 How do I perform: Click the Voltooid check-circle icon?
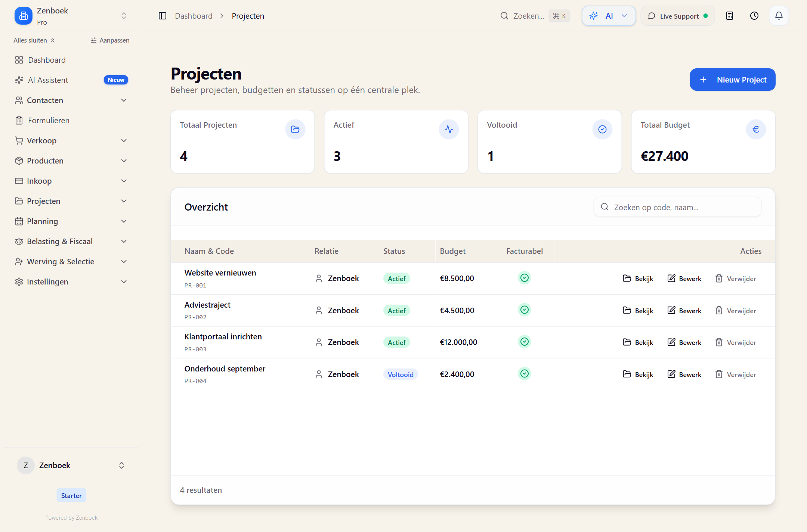pyautogui.click(x=602, y=129)
